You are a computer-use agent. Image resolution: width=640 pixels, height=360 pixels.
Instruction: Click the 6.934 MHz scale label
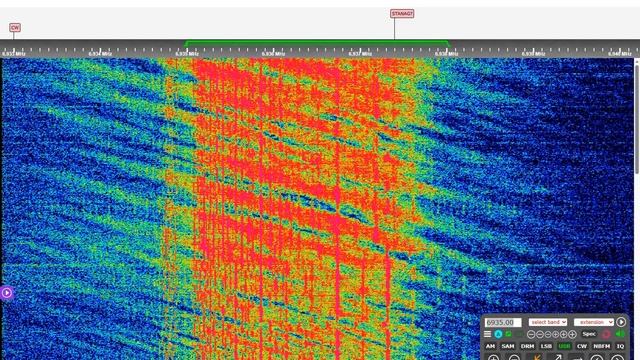coord(100,53)
